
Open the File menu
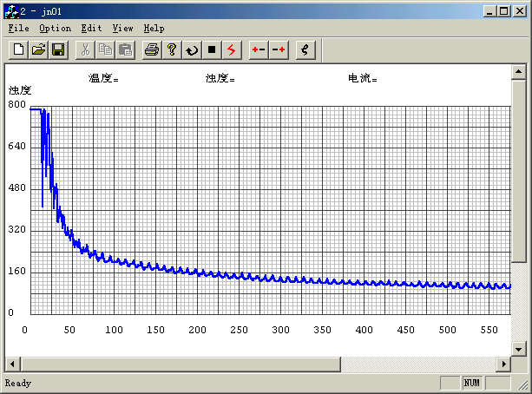[x=18, y=29]
